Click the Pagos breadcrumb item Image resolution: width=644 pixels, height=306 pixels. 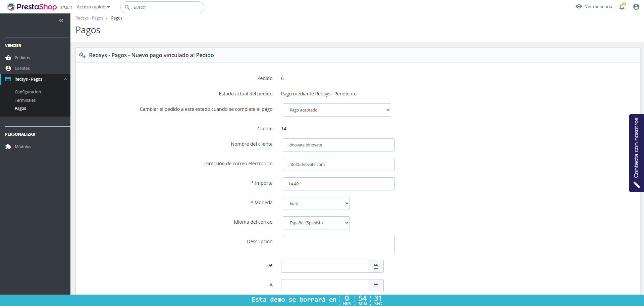pos(117,18)
